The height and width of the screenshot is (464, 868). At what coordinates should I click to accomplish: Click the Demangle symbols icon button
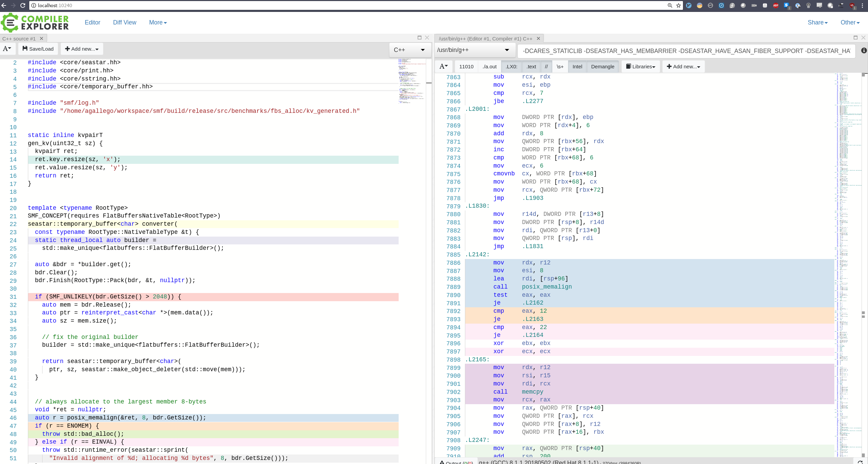tap(602, 67)
